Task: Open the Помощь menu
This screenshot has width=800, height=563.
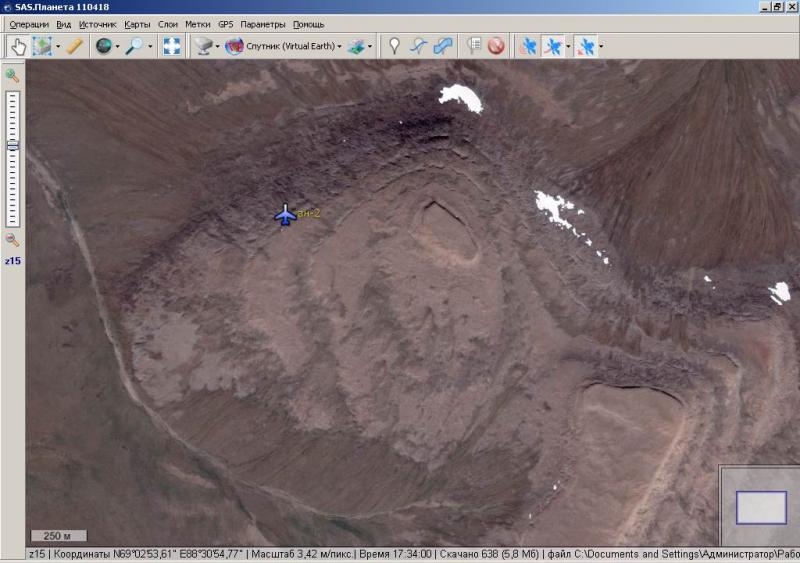Action: coord(309,24)
